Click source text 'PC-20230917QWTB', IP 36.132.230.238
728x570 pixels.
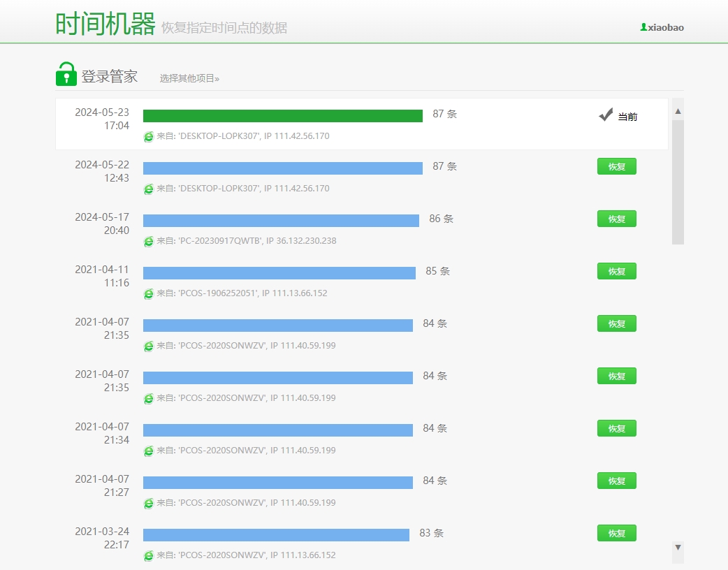[257, 241]
